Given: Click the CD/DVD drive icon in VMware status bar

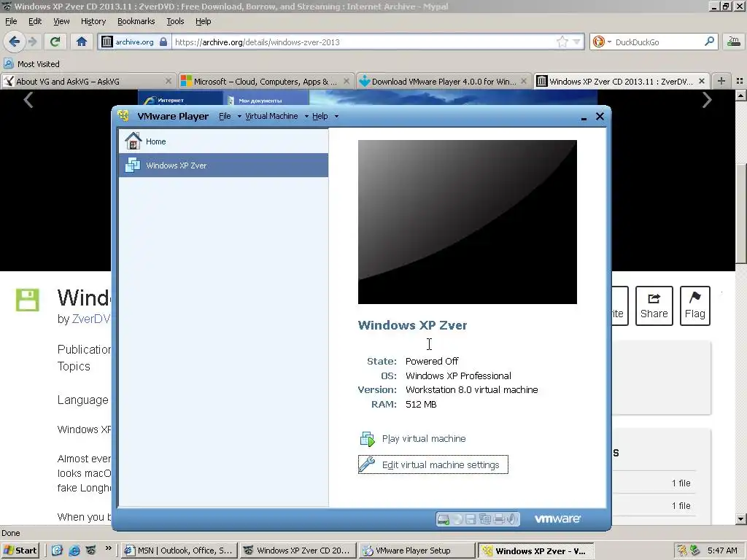Looking at the screenshot, I should tap(457, 519).
